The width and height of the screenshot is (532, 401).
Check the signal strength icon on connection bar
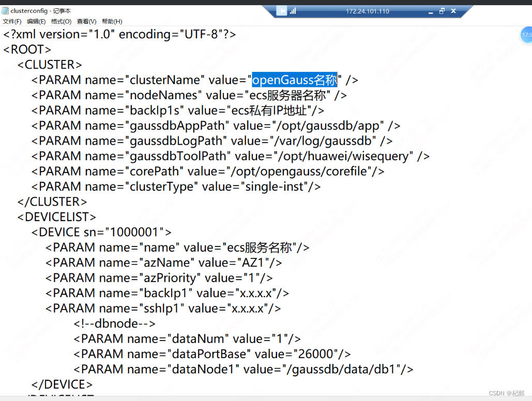[293, 11]
